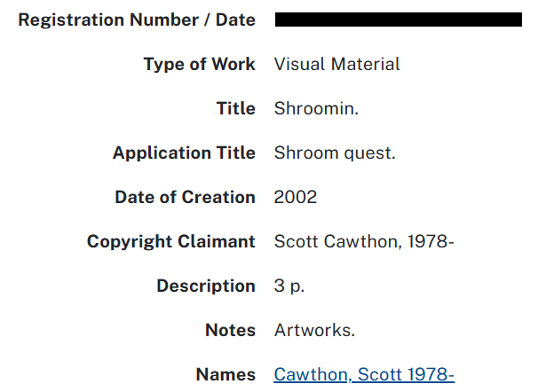This screenshot has height=392, width=546.
Task: Click the 3 p. description value
Action: click(x=289, y=286)
